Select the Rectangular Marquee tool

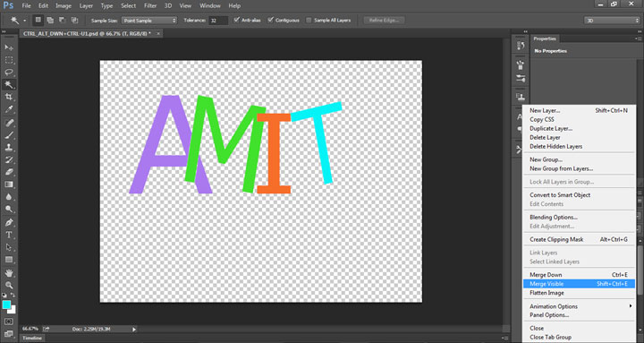tap(9, 60)
